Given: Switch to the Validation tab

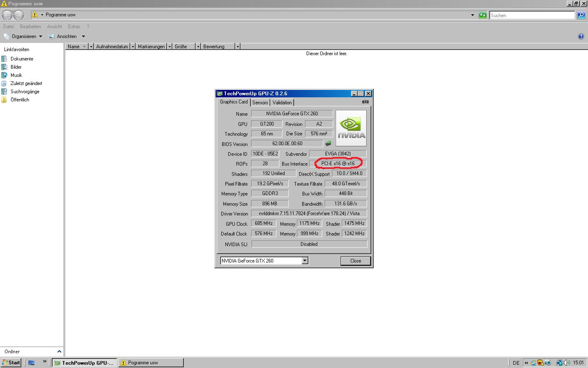Looking at the screenshot, I should pyautogui.click(x=282, y=102).
